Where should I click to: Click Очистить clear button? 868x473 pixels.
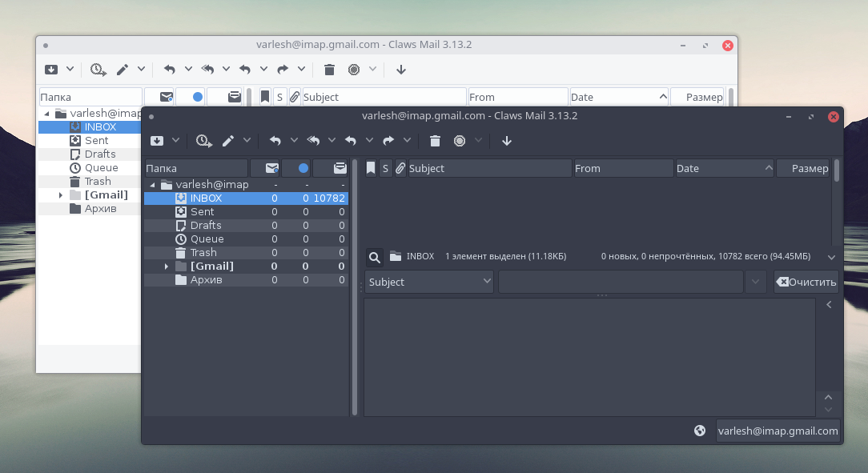point(806,283)
